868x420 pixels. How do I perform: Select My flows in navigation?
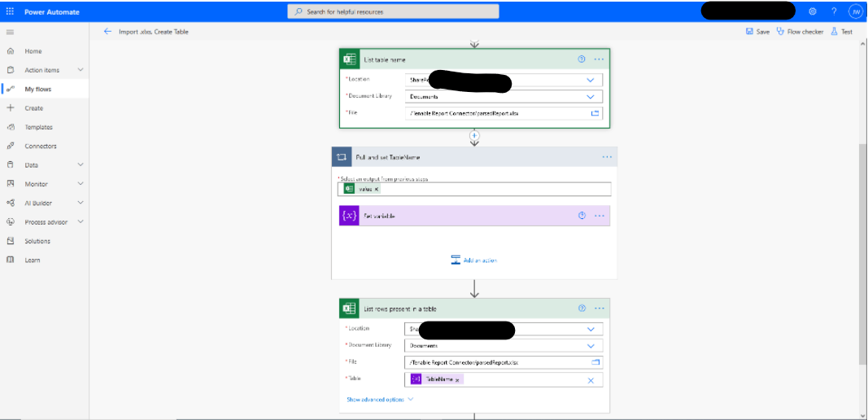45,90
